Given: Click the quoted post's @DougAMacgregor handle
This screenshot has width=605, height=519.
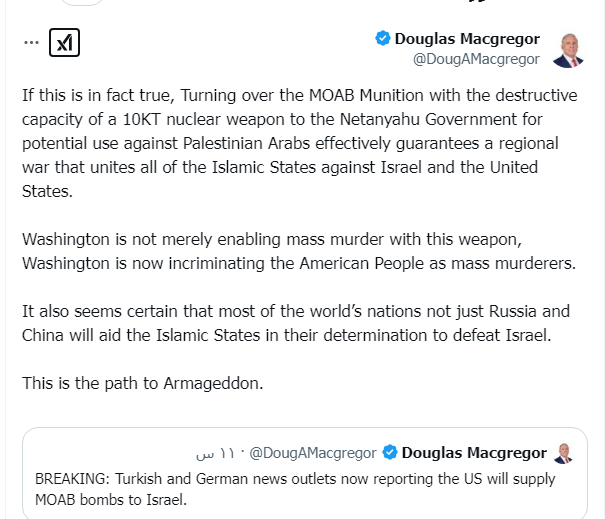Looking at the screenshot, I should 313,453.
